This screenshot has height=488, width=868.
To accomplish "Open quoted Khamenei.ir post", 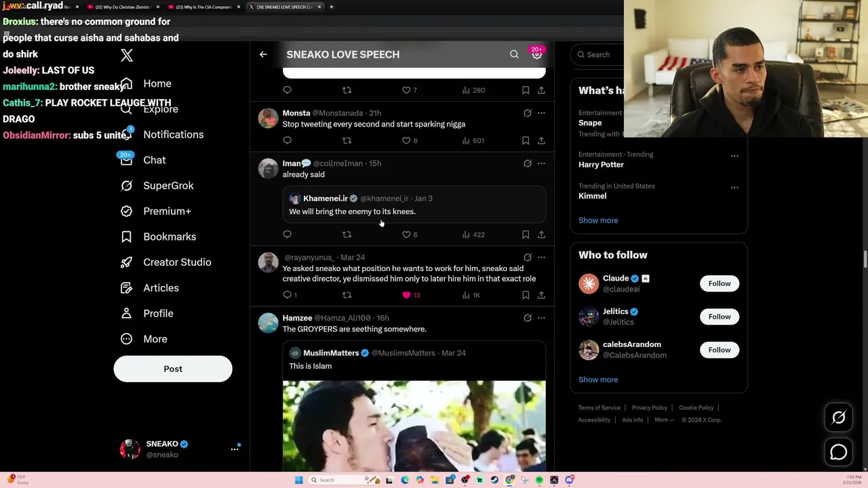I will [414, 205].
